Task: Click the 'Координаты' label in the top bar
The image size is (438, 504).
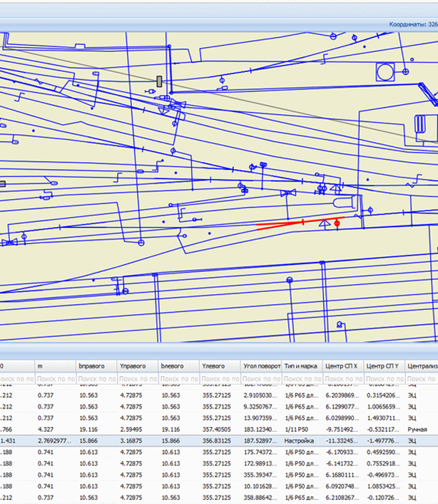Action: click(407, 24)
